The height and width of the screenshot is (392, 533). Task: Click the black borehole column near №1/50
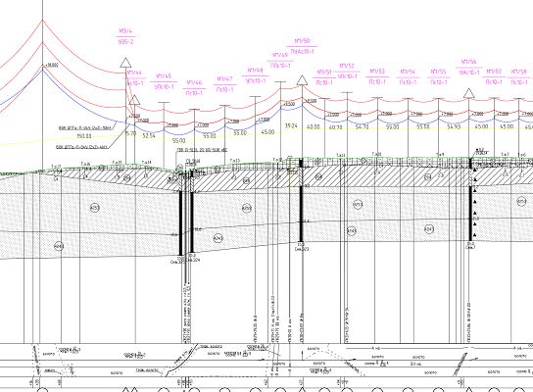click(301, 201)
